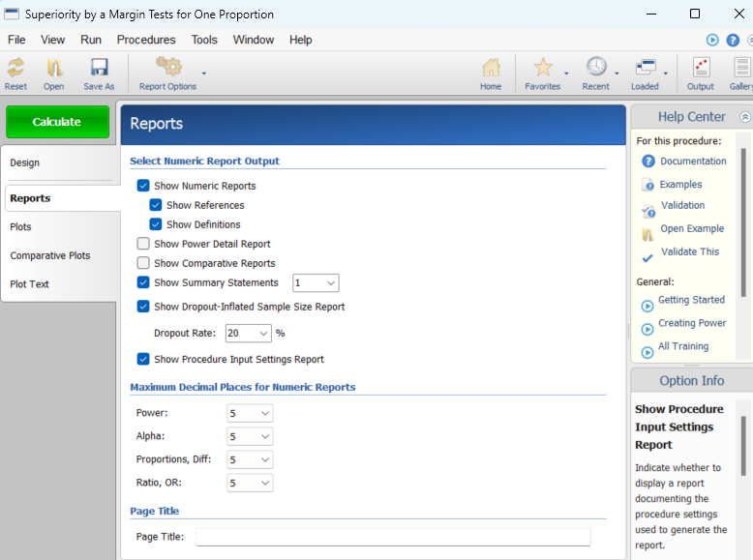The width and height of the screenshot is (753, 560).
Task: Click the Save As floppy disk icon
Action: [x=99, y=68]
